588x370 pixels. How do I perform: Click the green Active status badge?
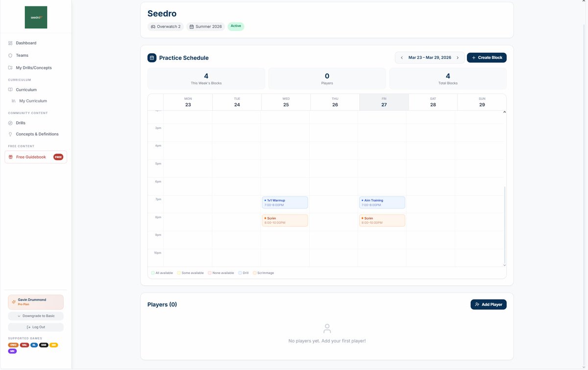coord(236,26)
